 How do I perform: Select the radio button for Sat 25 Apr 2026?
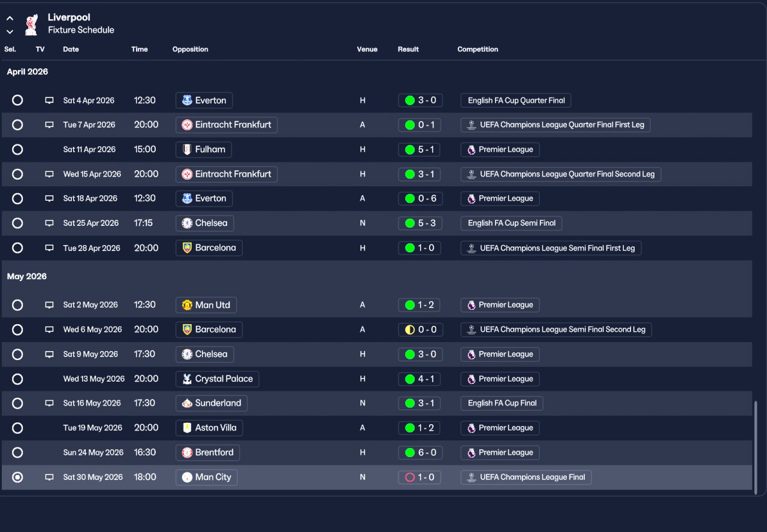[x=17, y=223]
